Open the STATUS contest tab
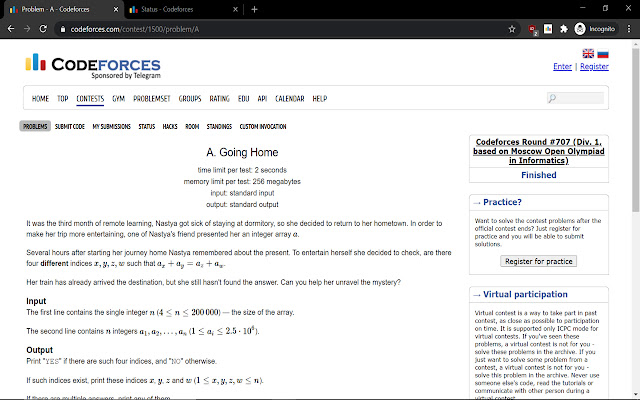This screenshot has height=400, width=640. pos(147,127)
